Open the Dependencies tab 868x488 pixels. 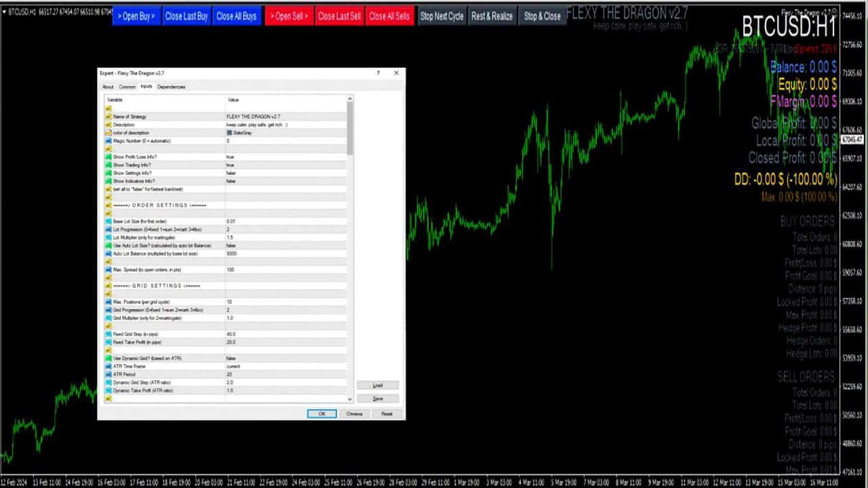(x=172, y=87)
